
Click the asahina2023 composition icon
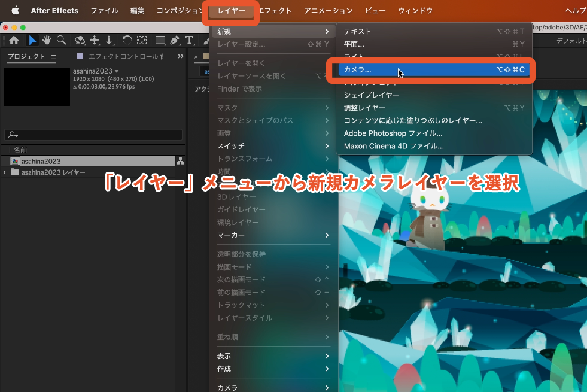click(x=15, y=162)
